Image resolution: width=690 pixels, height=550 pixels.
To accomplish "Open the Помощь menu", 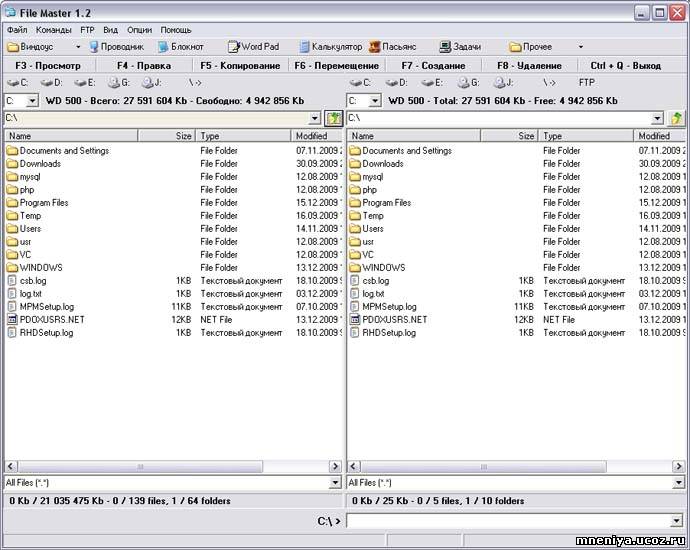I will [176, 30].
